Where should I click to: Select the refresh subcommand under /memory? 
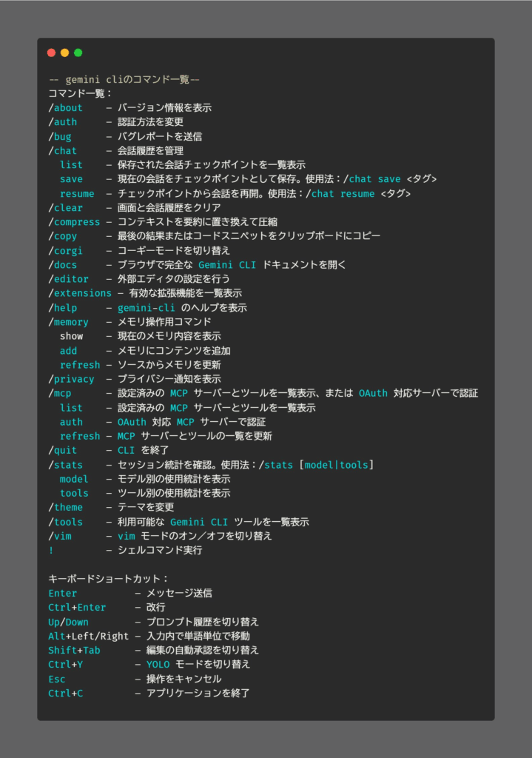pos(80,364)
